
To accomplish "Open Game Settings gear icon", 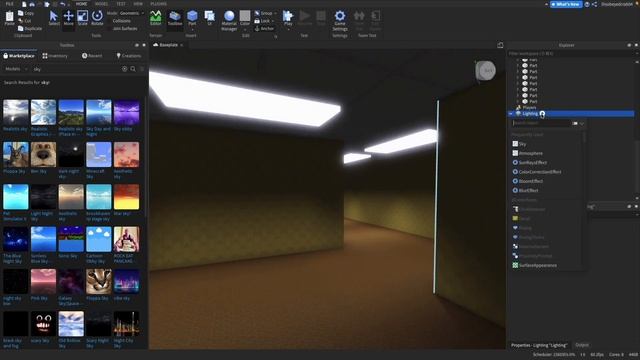I will coord(340,16).
